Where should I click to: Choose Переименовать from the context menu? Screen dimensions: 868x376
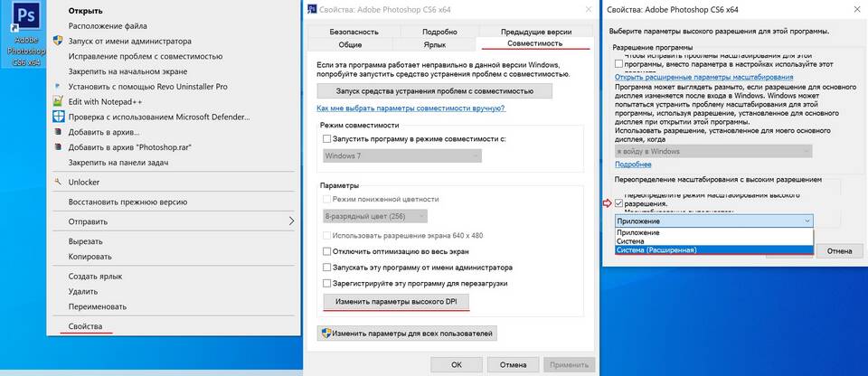(x=98, y=306)
